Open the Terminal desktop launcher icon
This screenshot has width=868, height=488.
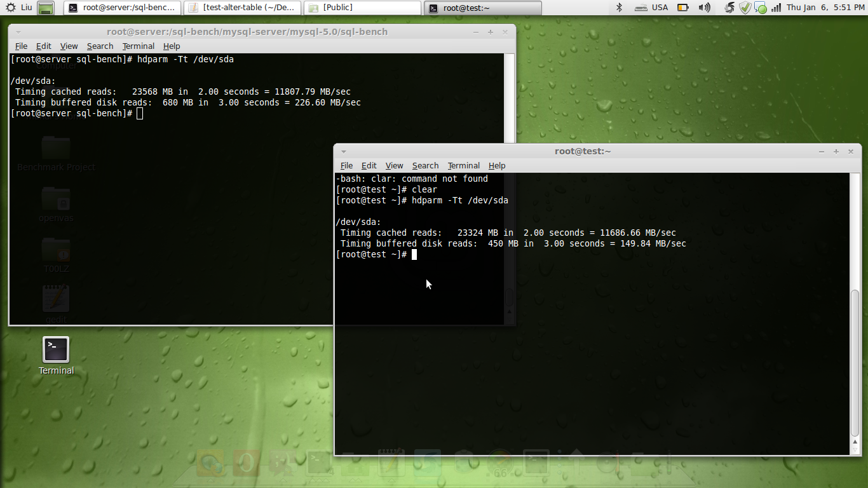pos(56,350)
